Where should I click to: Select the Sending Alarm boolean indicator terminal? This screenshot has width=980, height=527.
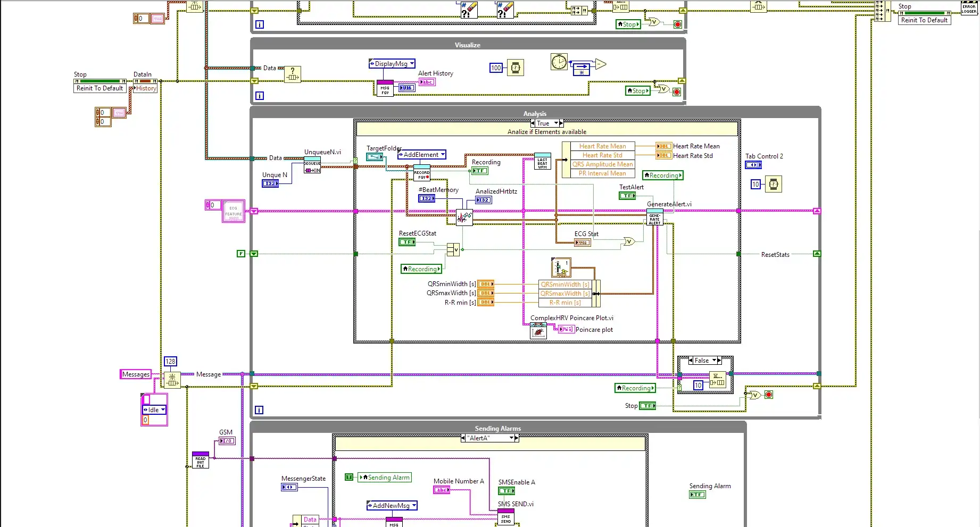[x=697, y=495]
